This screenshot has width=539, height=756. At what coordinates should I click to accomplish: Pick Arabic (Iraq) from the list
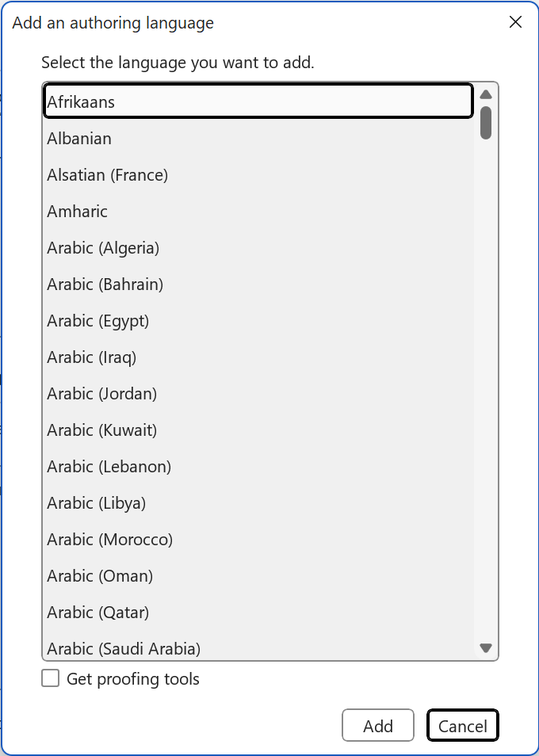tap(258, 357)
